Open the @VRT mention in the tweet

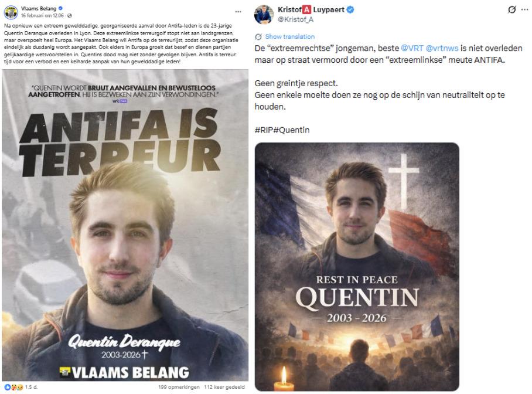[x=412, y=48]
